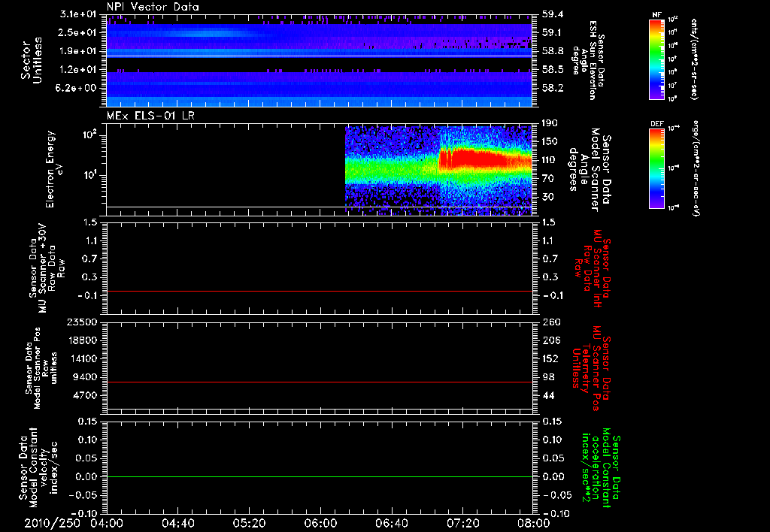Click the '58.5' sun elevation tick
Screen dimensions: 770x532
[552, 70]
